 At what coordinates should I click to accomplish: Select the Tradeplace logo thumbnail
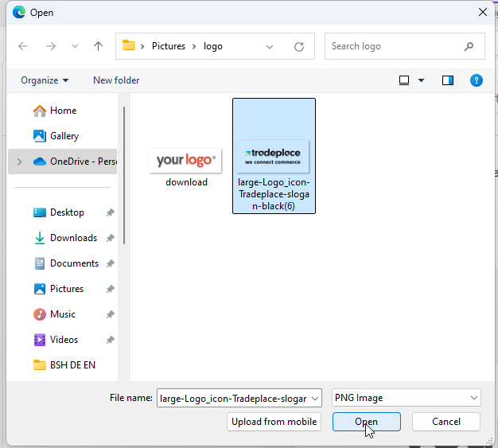pyautogui.click(x=273, y=157)
